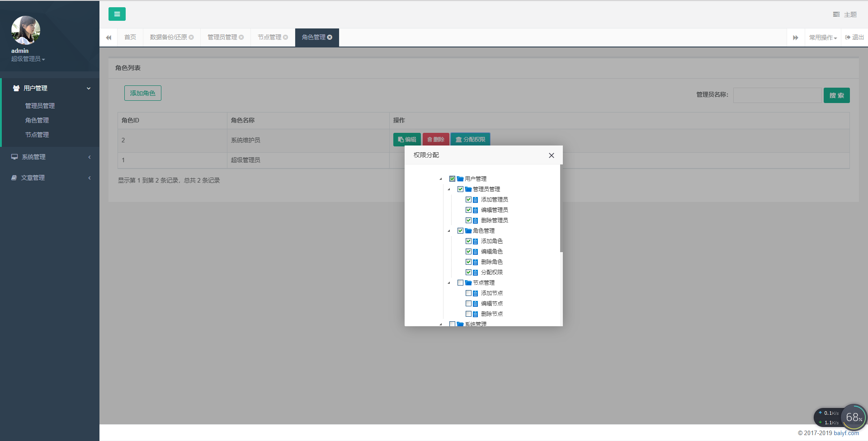Collapse the 用户管理 tree node arrow

441,179
